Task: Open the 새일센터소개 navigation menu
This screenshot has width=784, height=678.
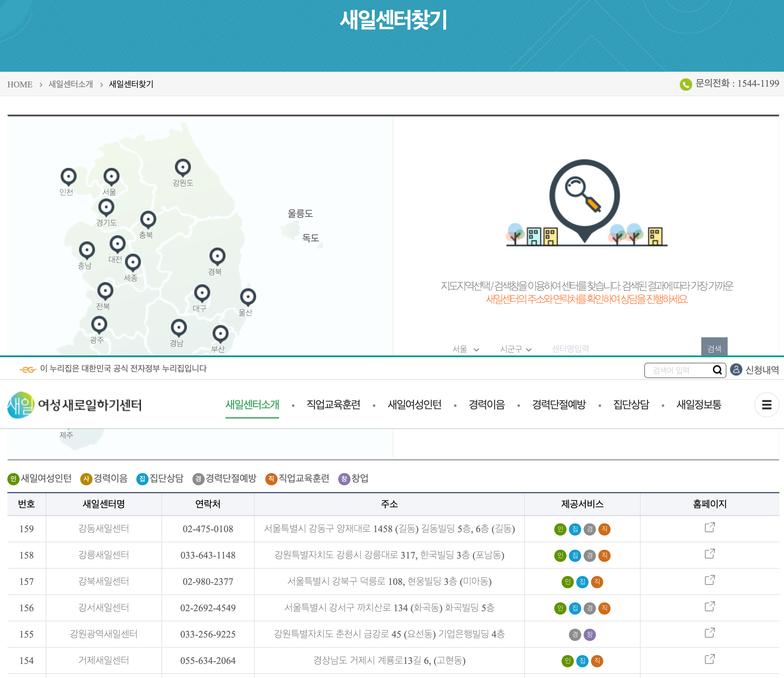Action: click(x=252, y=405)
